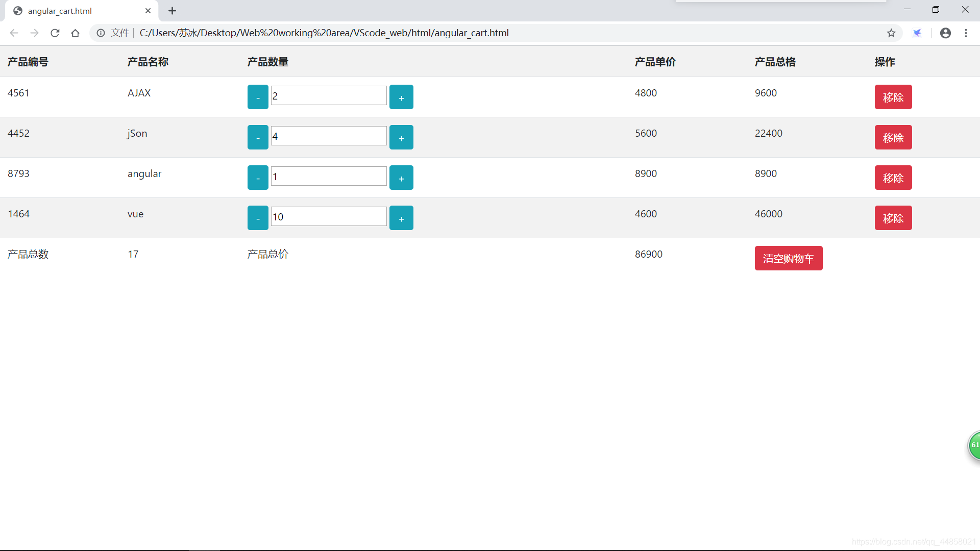The height and width of the screenshot is (551, 980).
Task: Reload the current page
Action: coord(55,33)
